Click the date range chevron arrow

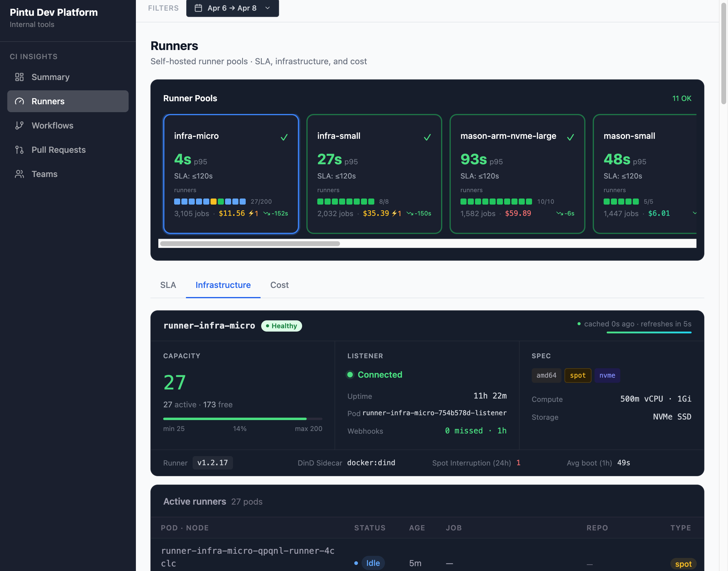(x=267, y=8)
